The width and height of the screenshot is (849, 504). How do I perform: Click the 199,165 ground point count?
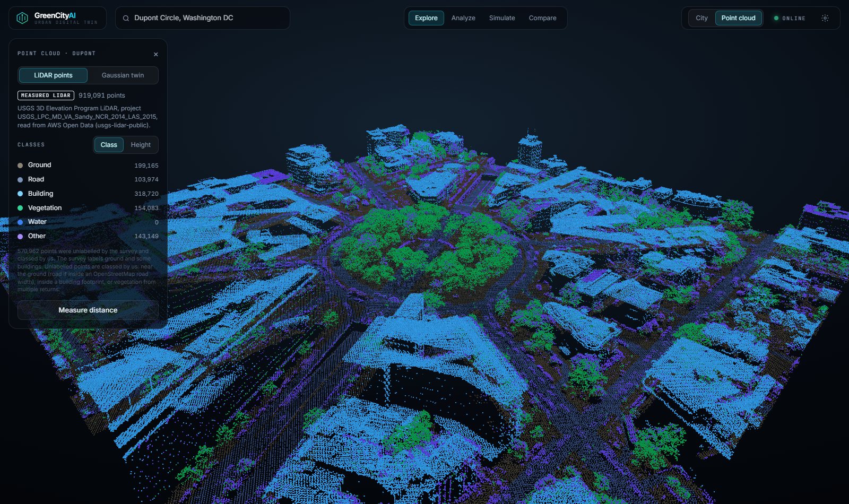click(x=146, y=166)
